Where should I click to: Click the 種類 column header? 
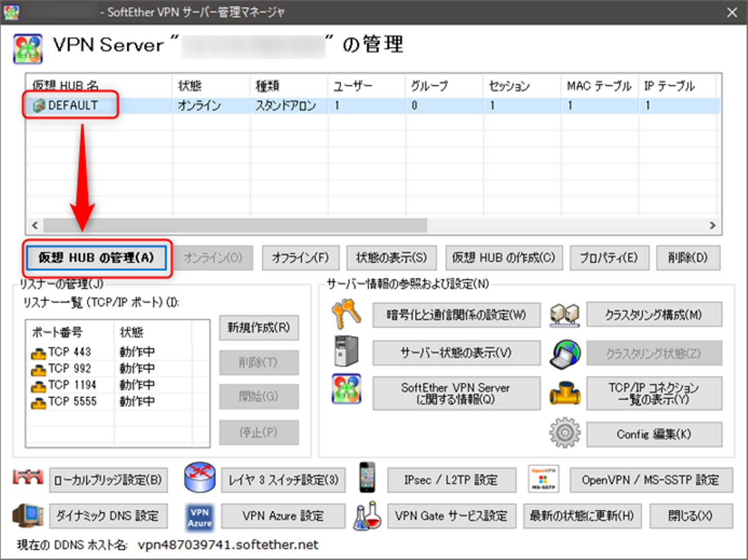coord(289,86)
